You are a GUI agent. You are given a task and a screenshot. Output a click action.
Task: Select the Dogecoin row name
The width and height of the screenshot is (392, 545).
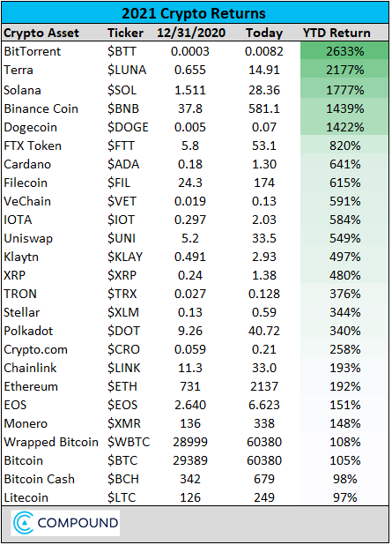point(30,127)
